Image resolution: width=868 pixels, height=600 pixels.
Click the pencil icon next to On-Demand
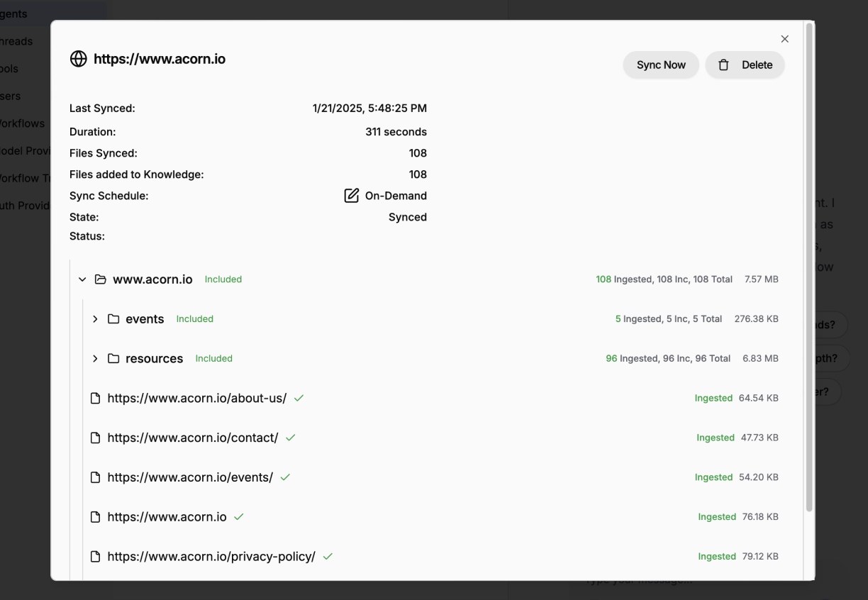click(351, 196)
